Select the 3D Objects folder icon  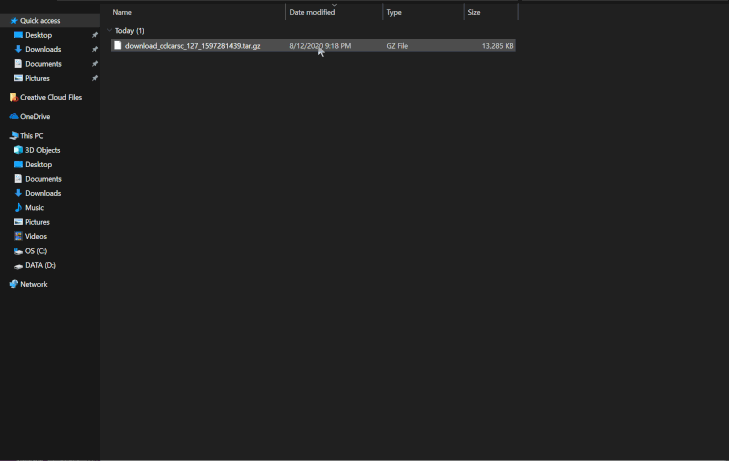(x=18, y=150)
